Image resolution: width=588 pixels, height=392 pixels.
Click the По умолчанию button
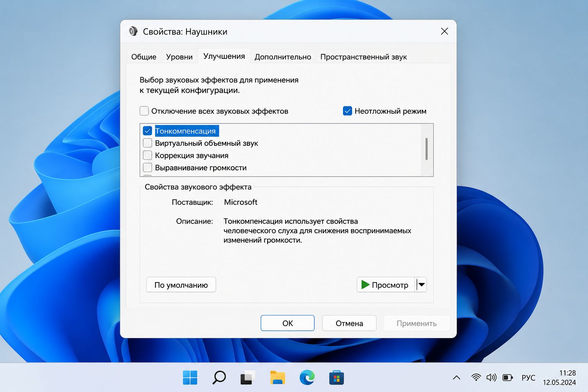point(181,285)
